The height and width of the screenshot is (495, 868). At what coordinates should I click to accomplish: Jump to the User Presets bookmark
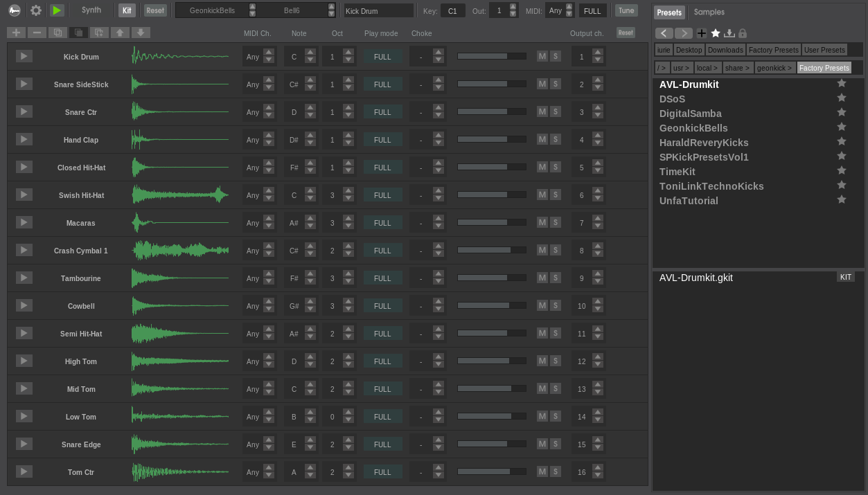coord(824,50)
